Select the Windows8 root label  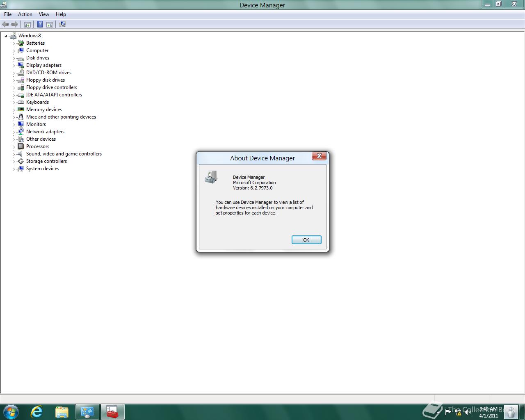tap(30, 36)
